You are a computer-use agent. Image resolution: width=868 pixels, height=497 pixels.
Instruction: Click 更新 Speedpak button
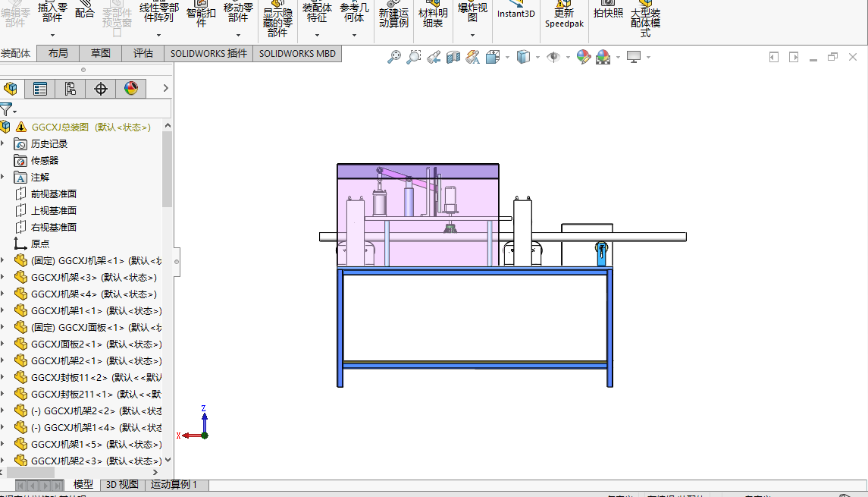tap(564, 14)
